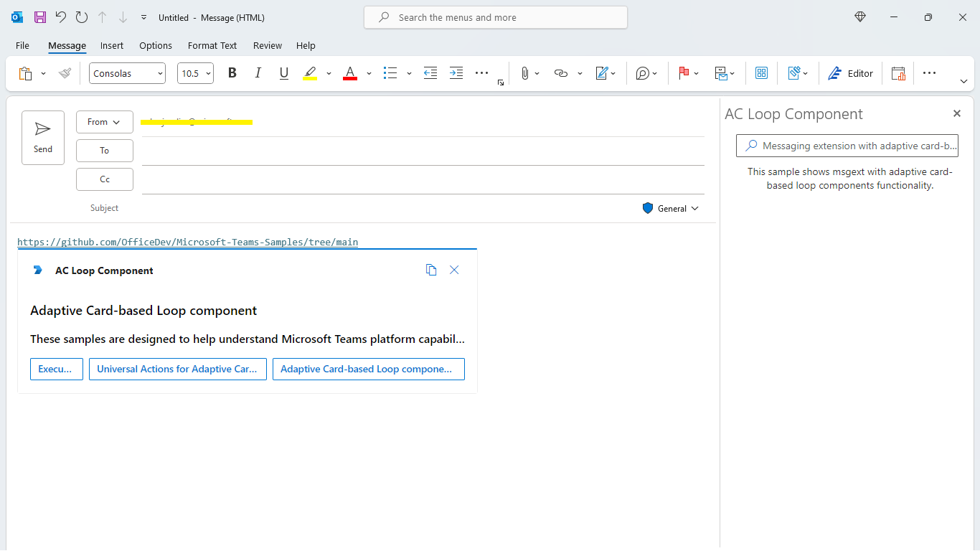Click the To recipients button
The image size is (980, 551).
coord(105,151)
